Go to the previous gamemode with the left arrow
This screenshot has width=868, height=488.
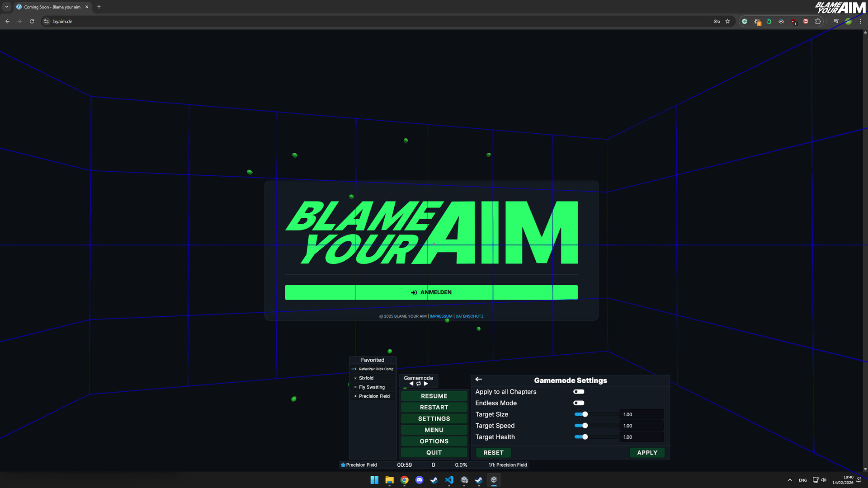click(411, 384)
